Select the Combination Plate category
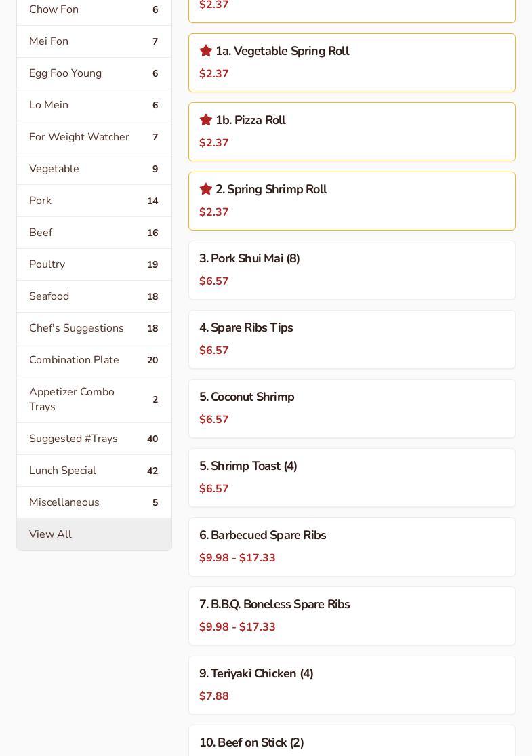 point(94,360)
